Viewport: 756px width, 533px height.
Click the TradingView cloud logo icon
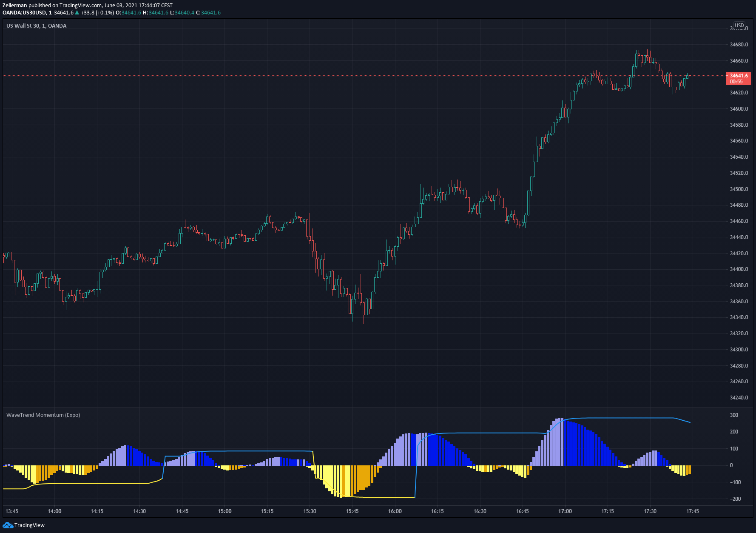(8, 525)
